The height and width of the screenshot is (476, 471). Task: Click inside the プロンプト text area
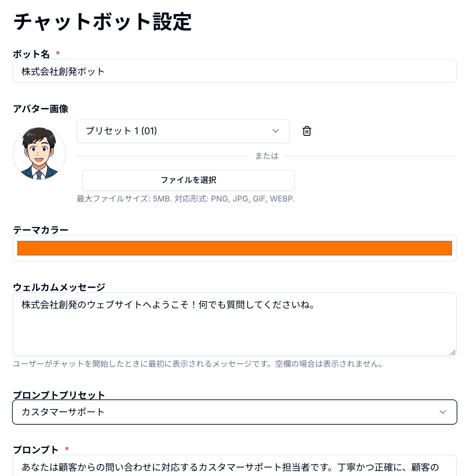click(234, 467)
